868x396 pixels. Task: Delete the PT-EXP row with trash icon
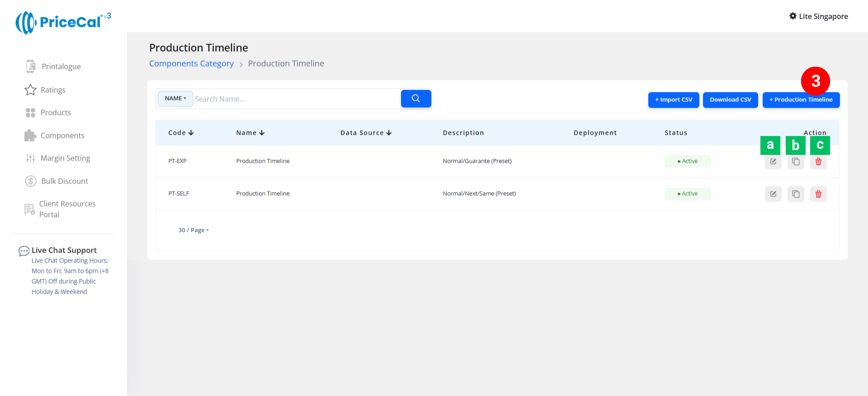(818, 161)
